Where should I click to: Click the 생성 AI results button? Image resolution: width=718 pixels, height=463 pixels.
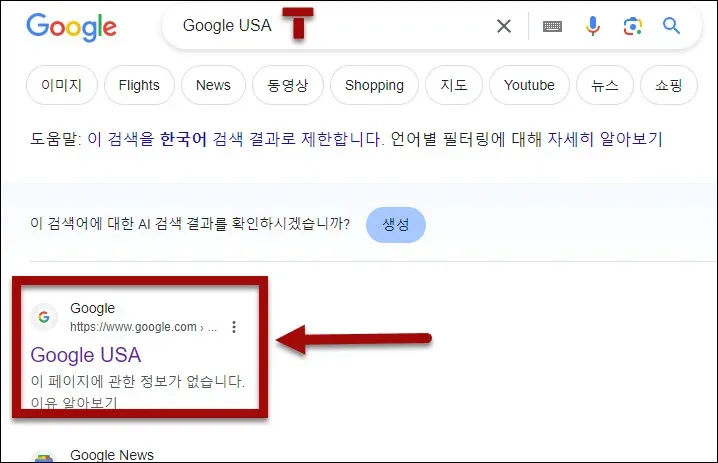click(x=396, y=224)
